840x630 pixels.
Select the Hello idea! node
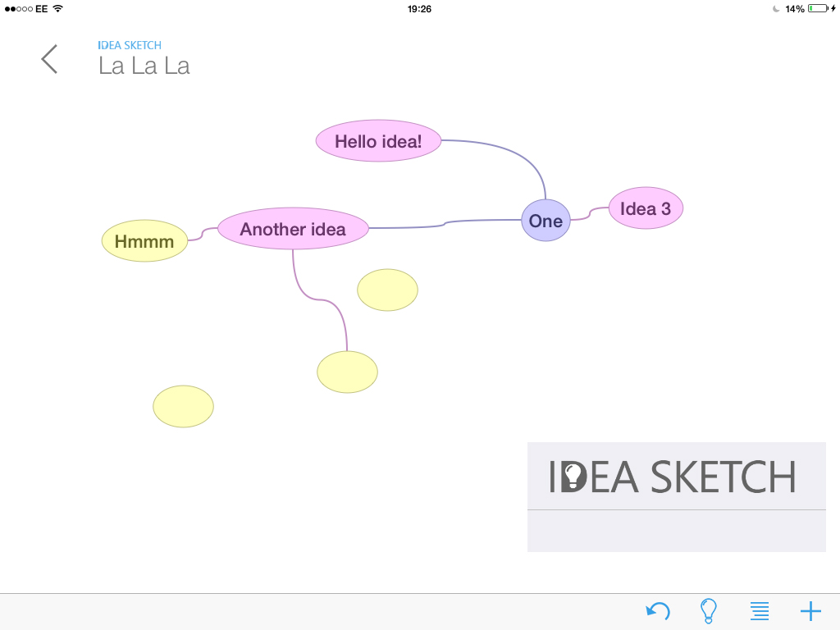378,141
